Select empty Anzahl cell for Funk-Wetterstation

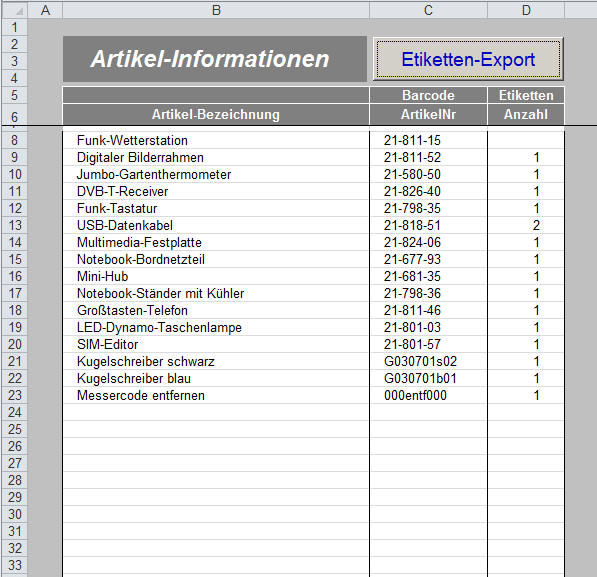pos(526,140)
